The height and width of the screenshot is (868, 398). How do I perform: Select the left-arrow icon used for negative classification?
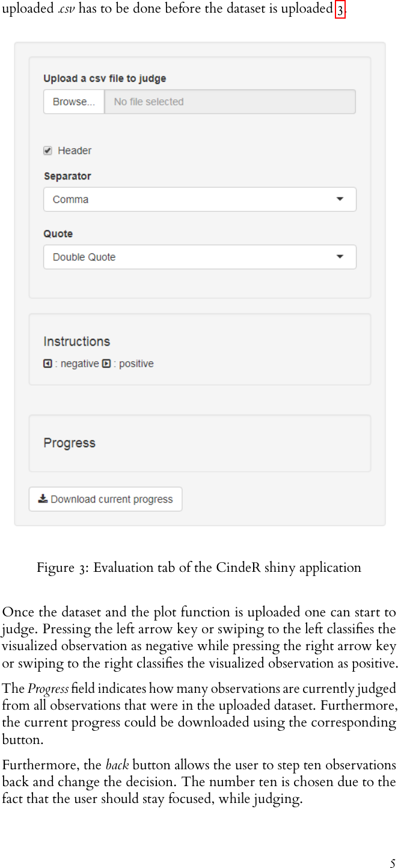tap(47, 364)
